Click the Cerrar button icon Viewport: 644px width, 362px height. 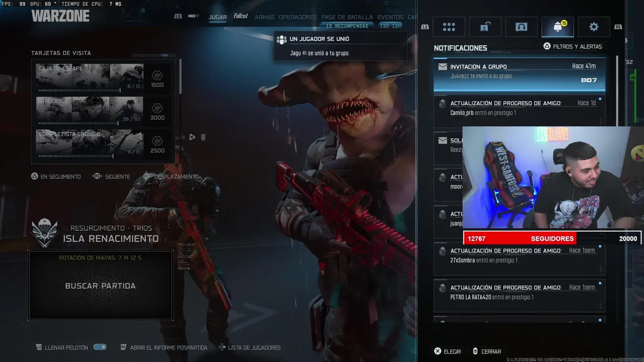[475, 351]
